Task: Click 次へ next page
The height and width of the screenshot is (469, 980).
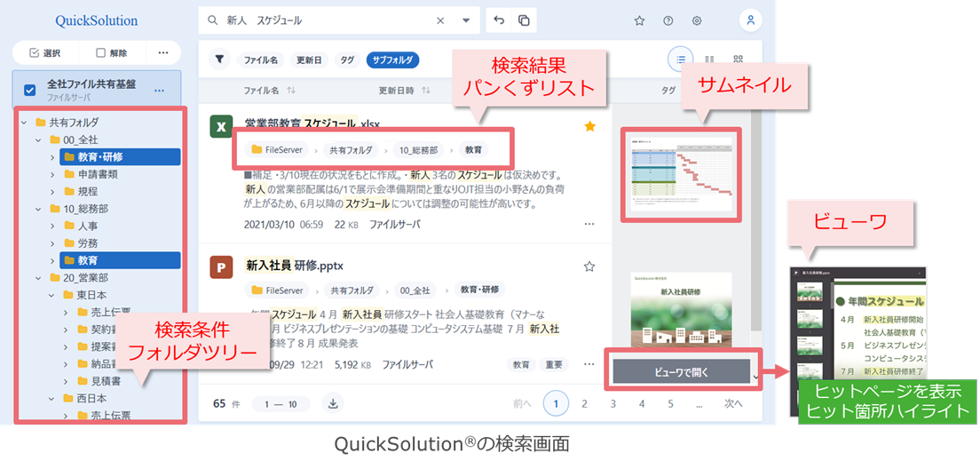Action: point(733,403)
